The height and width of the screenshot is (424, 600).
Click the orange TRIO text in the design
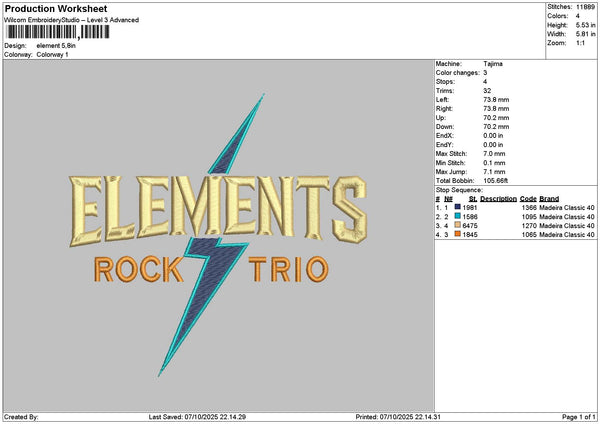(287, 268)
